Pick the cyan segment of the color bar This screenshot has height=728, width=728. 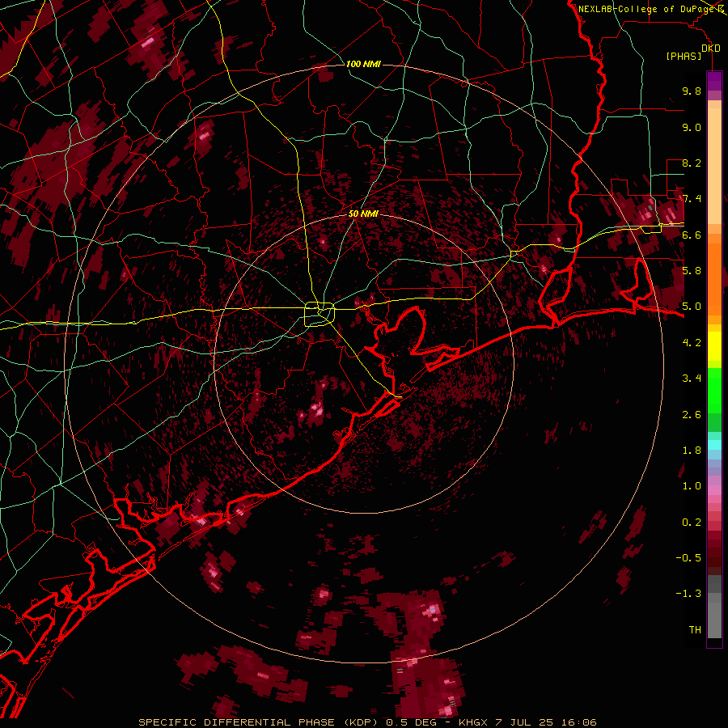pyautogui.click(x=714, y=445)
